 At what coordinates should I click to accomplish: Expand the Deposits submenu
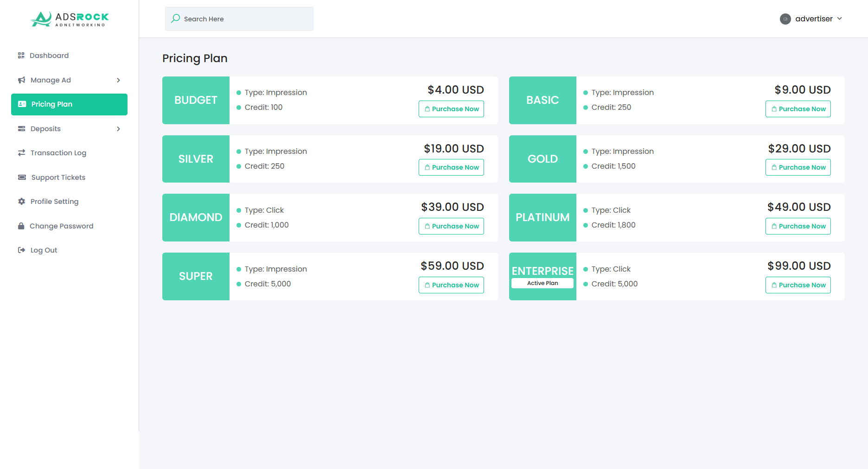(119, 128)
